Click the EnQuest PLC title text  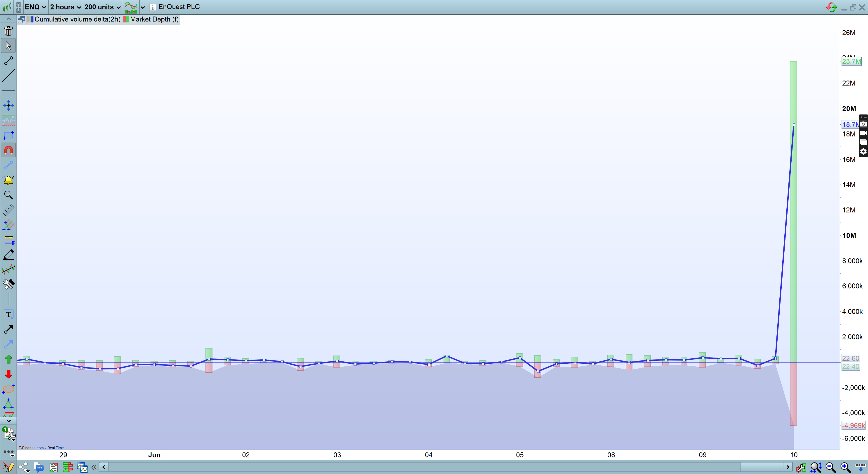tap(179, 7)
